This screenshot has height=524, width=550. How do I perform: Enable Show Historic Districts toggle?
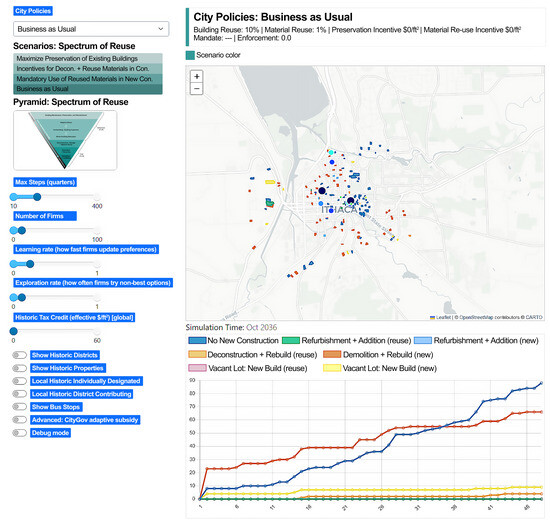tap(19, 355)
